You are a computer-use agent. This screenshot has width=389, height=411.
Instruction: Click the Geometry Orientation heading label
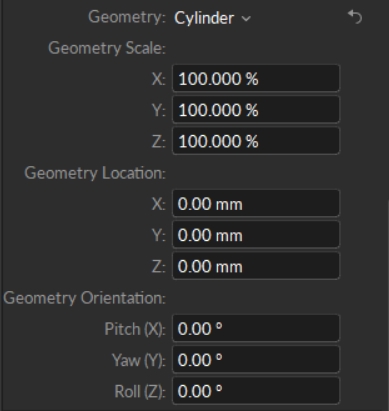pos(84,298)
